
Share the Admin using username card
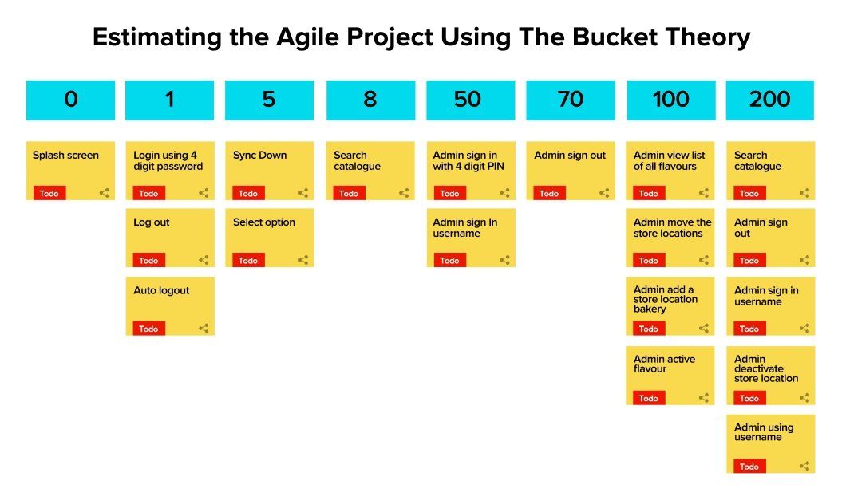804,466
